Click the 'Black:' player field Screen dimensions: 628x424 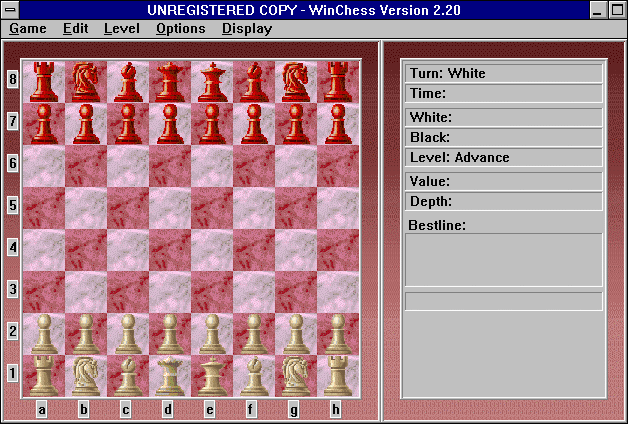pyautogui.click(x=504, y=137)
